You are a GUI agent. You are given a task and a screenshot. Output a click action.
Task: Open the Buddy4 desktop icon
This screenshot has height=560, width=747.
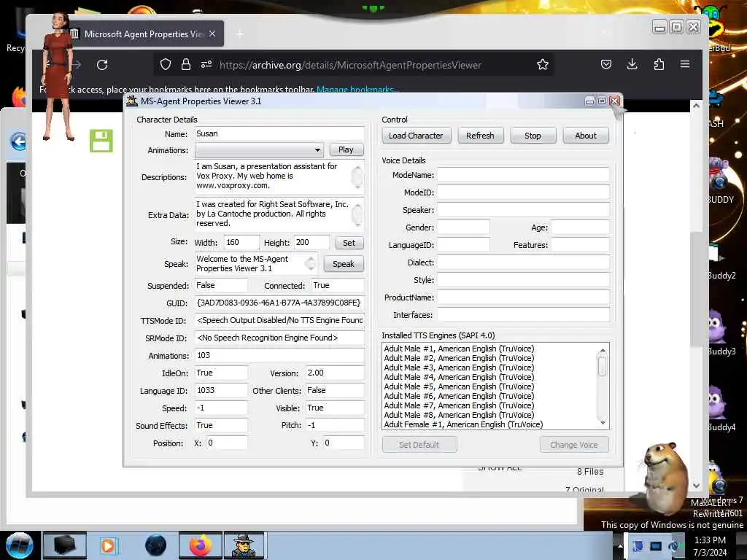pyautogui.click(x=718, y=407)
